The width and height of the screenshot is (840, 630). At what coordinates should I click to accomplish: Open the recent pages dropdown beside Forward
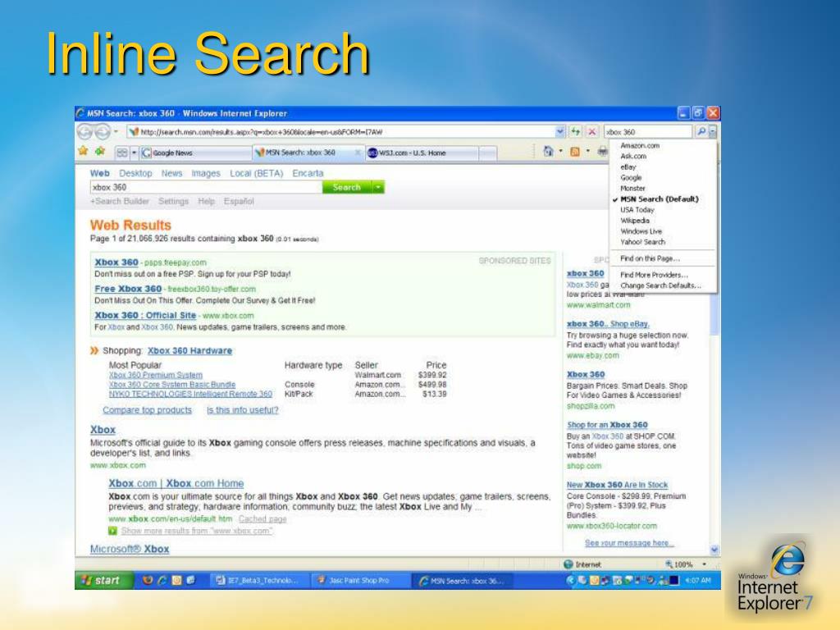tap(116, 132)
